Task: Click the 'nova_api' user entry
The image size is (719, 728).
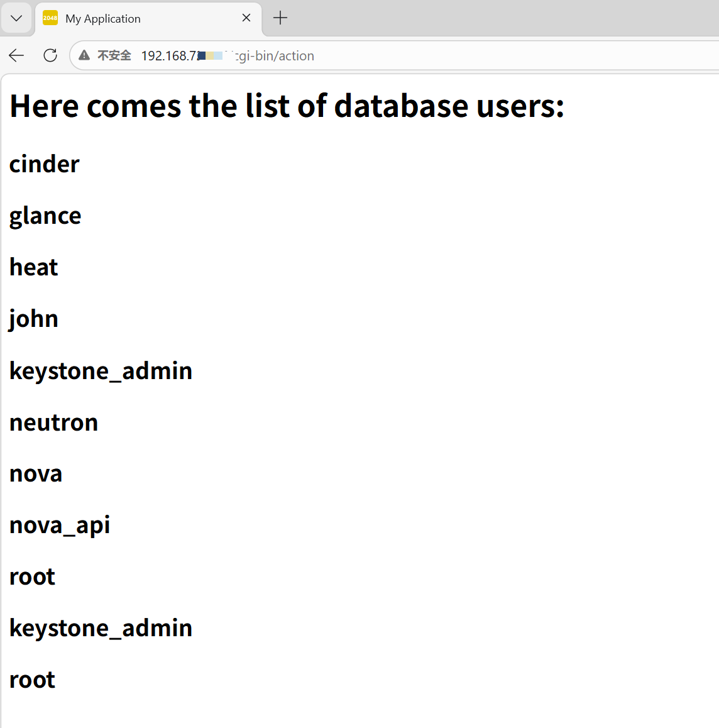Action: pyautogui.click(x=60, y=525)
